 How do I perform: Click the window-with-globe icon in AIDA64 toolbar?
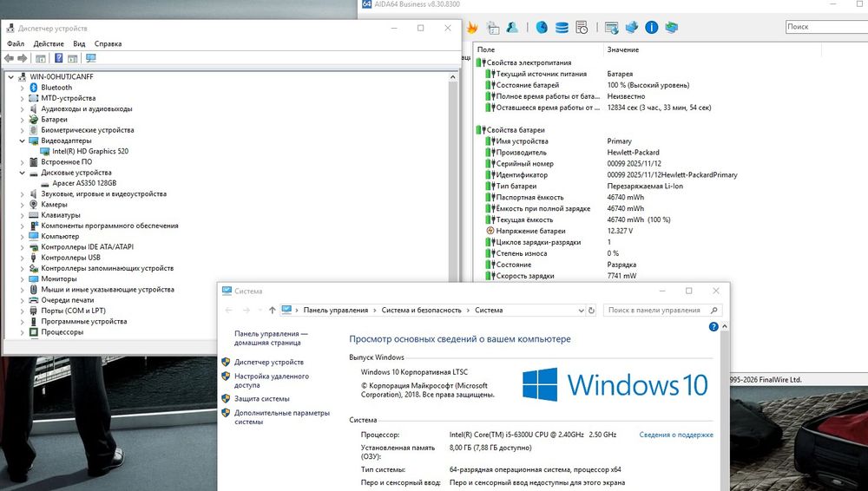coord(612,27)
